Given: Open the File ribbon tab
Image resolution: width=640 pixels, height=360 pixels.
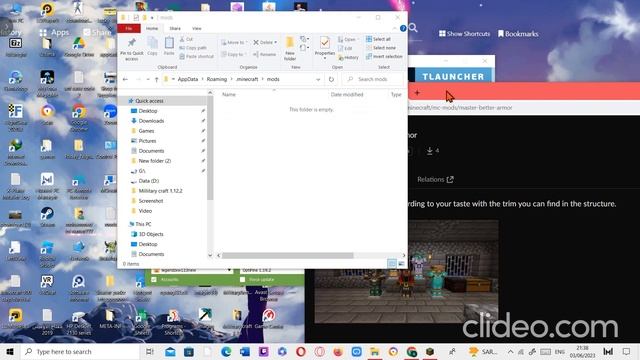Looking at the screenshot, I should [129, 28].
